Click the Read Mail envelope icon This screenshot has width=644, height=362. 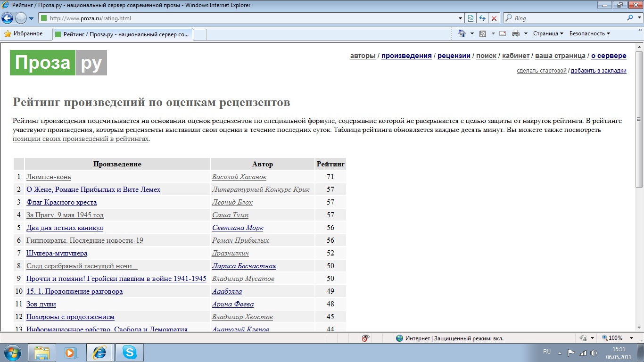pos(503,33)
